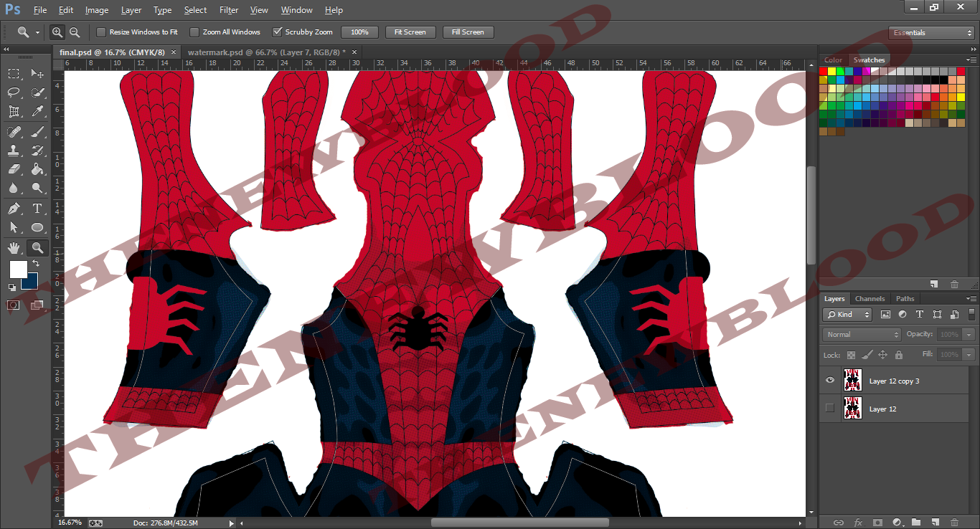Select the Move tool

click(x=37, y=73)
